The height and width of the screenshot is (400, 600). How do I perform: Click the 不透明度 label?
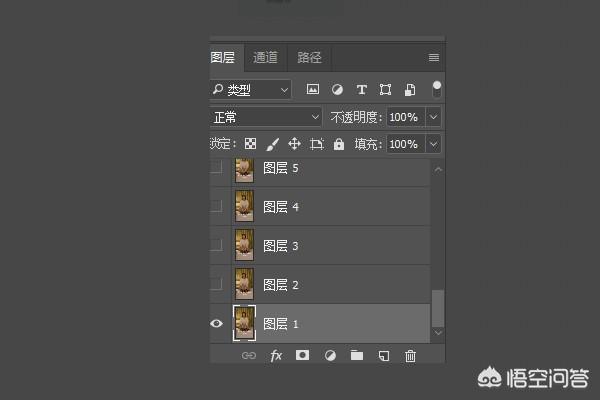tap(354, 117)
